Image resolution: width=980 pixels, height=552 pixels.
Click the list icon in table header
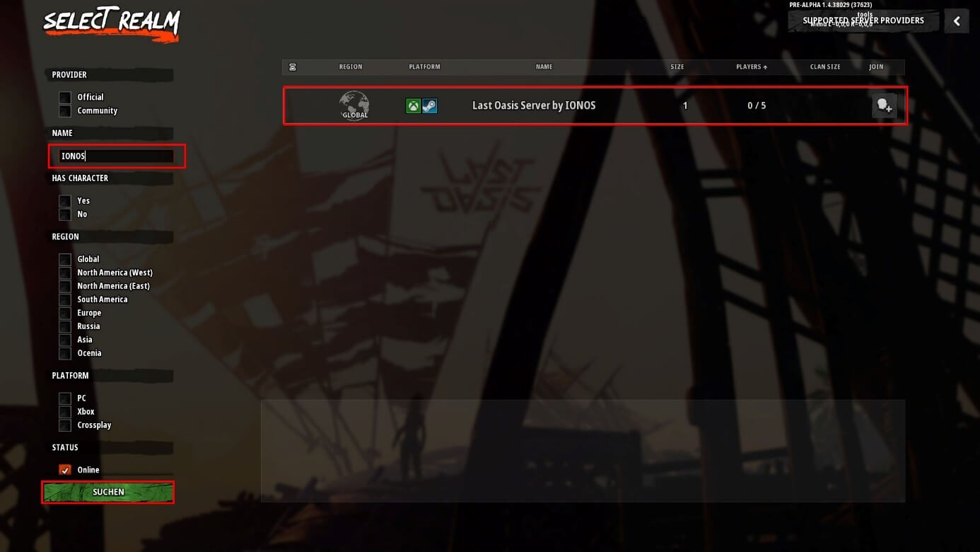pyautogui.click(x=293, y=67)
